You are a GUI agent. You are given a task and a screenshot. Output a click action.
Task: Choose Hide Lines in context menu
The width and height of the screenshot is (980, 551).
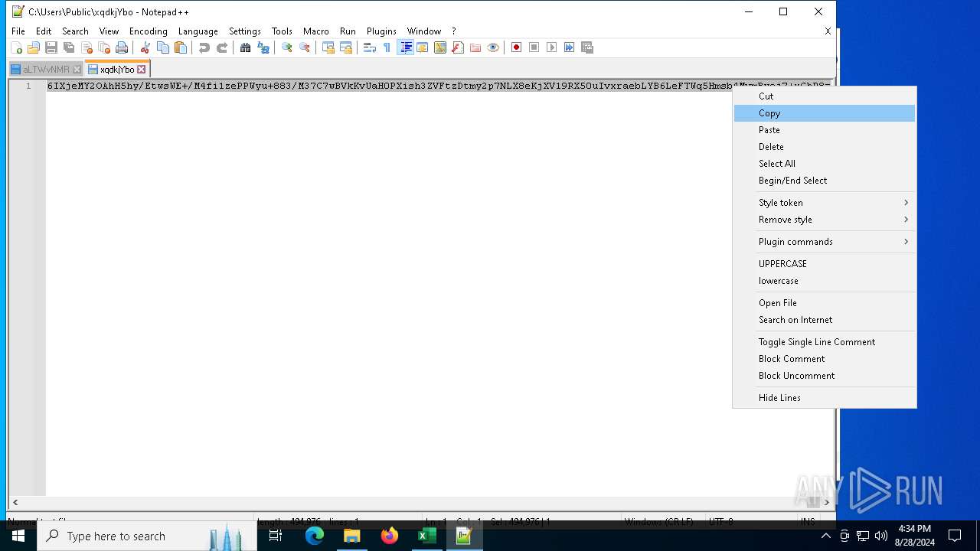825,398
